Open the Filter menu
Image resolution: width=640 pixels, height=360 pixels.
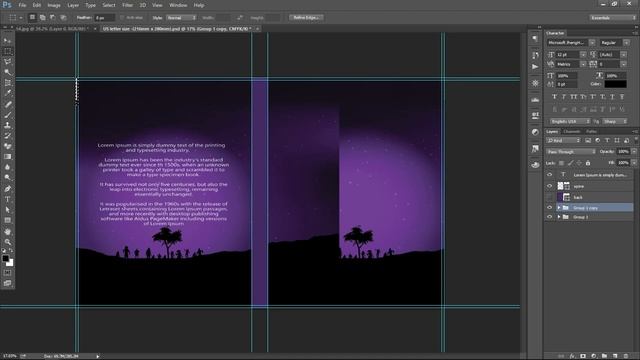pos(127,5)
